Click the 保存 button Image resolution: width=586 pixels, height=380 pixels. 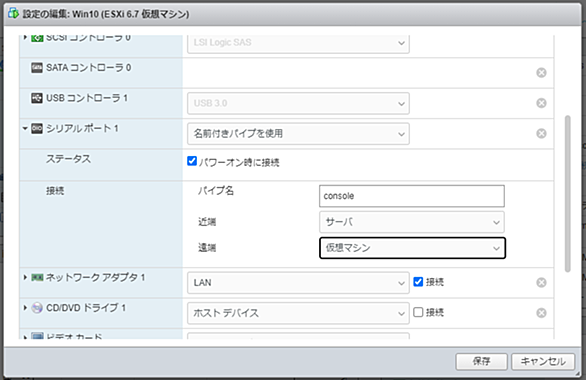[x=481, y=361]
